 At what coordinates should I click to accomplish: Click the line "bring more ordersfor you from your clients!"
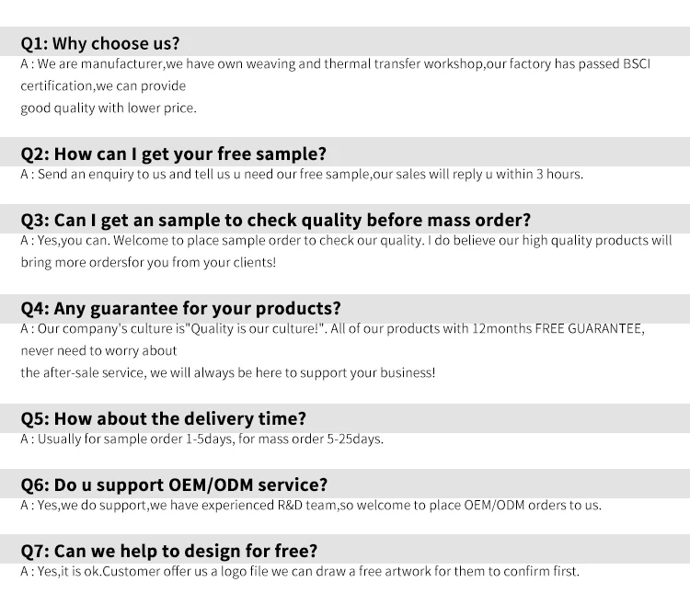pos(148,262)
